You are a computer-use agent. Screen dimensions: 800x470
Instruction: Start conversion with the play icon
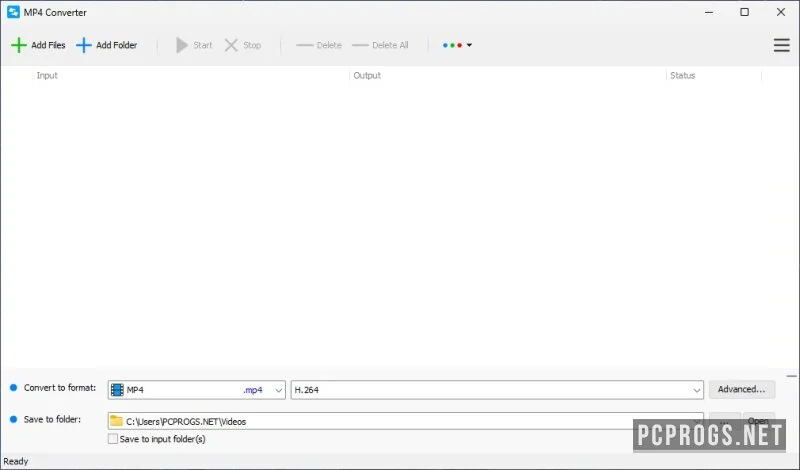[182, 45]
